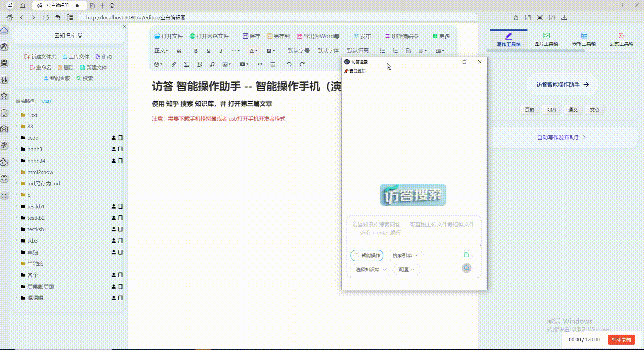Open the emoji insertion tool
Viewport: 644px width, 350px height.
157,64
